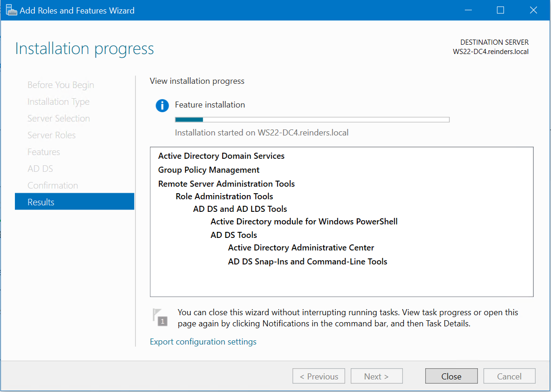Click the disabled Previous button
Image resolution: width=551 pixels, height=392 pixels.
pyautogui.click(x=319, y=376)
